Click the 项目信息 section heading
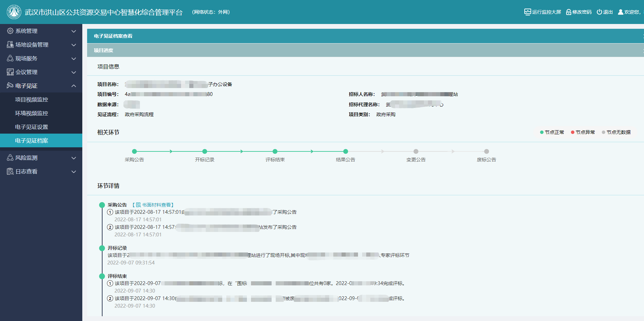This screenshot has width=644, height=321. coord(108,66)
